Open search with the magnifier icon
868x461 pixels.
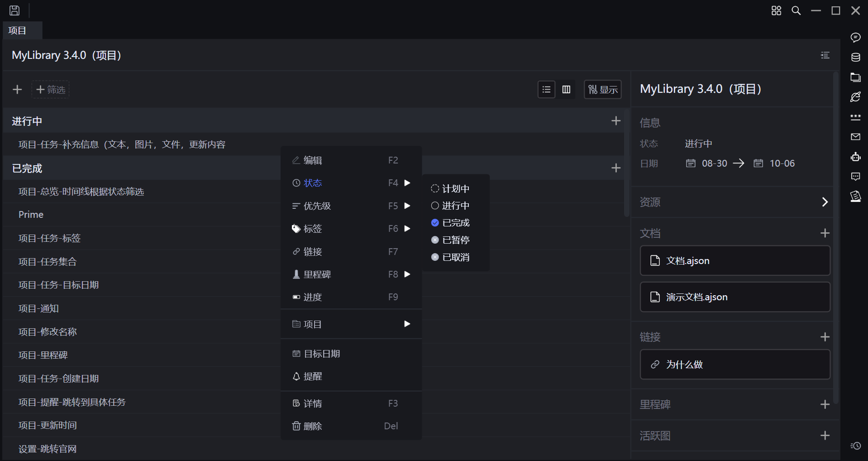tap(796, 10)
